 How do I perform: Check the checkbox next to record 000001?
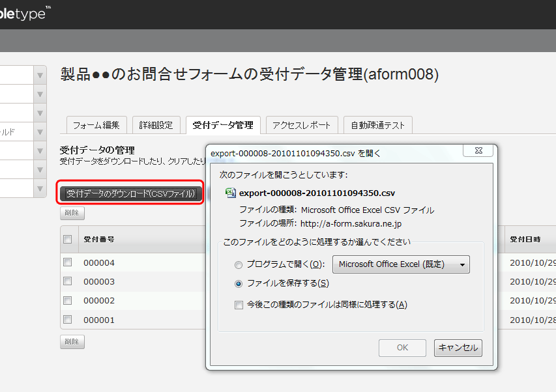coord(68,320)
